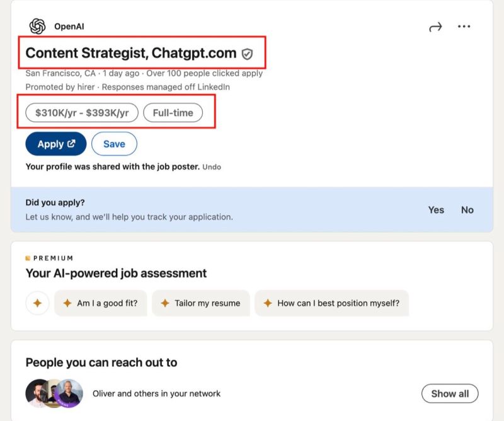504x421 pixels.
Task: Click the $310K/yr - $393K/yr salary pill
Action: click(x=82, y=113)
